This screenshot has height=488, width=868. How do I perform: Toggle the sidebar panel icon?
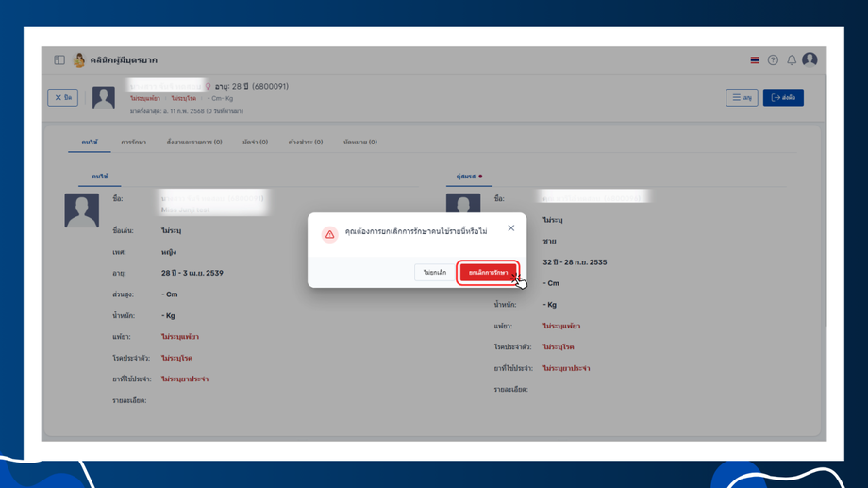(x=59, y=59)
